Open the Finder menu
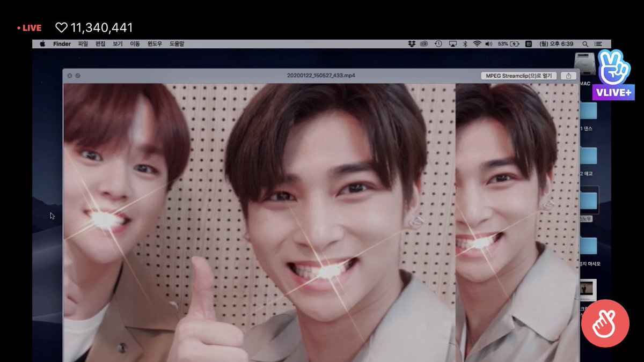644x362 pixels. (62, 44)
